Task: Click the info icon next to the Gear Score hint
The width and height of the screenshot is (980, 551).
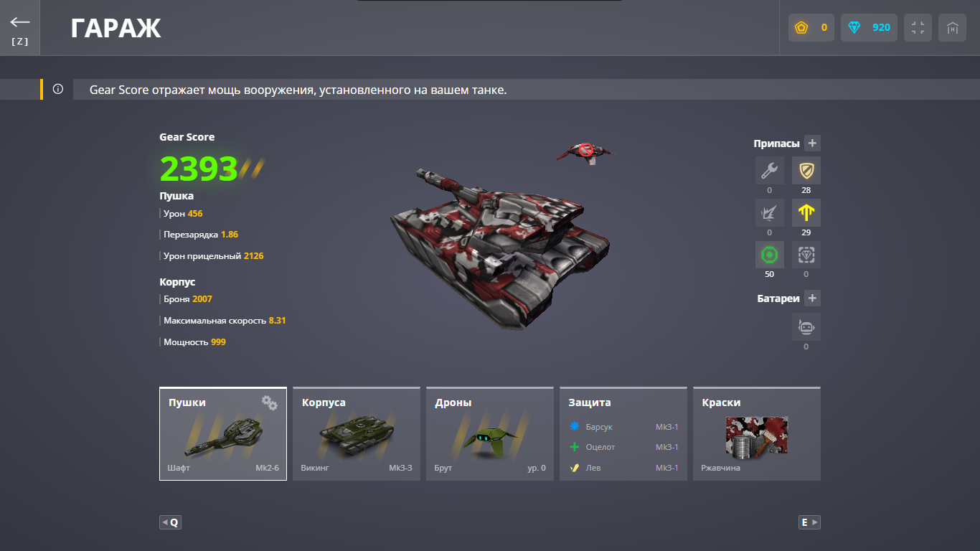Action: tap(58, 90)
